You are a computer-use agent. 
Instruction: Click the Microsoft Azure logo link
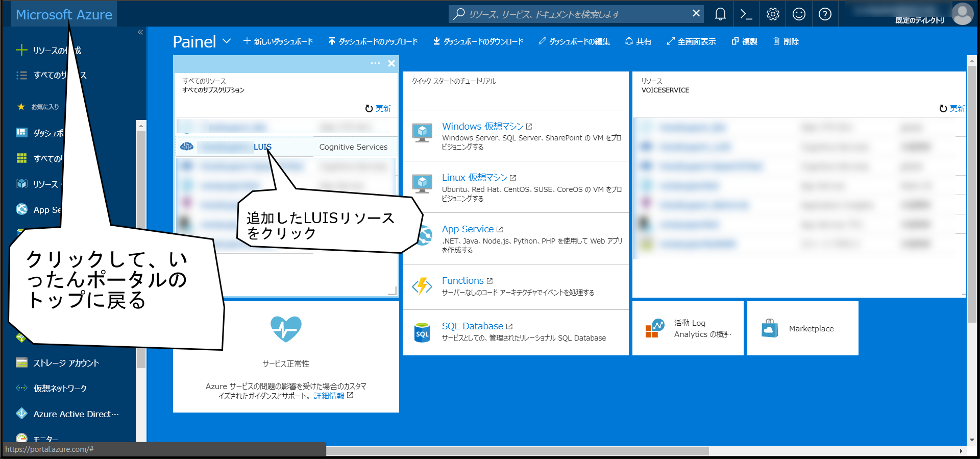(64, 14)
